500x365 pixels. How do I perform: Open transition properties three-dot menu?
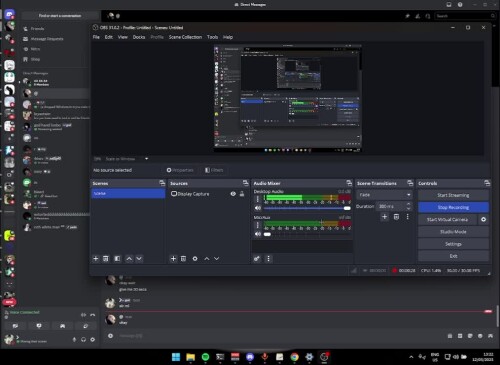(407, 217)
